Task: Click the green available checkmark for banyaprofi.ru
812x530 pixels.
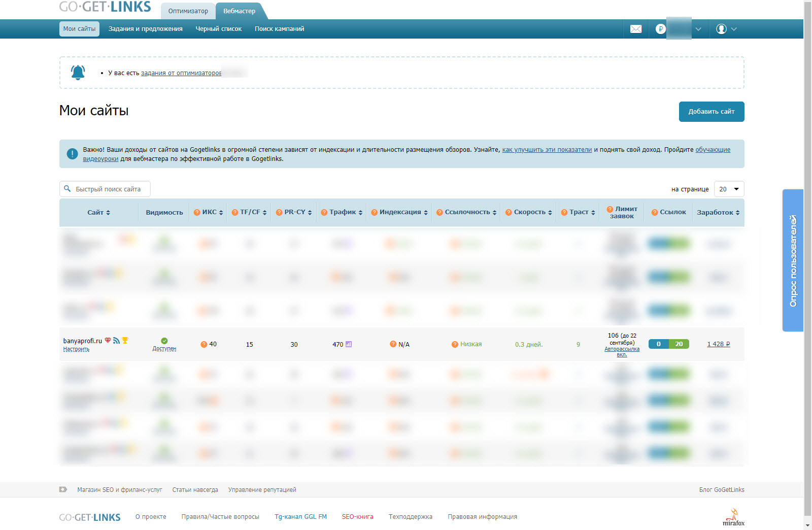Action: (x=164, y=341)
